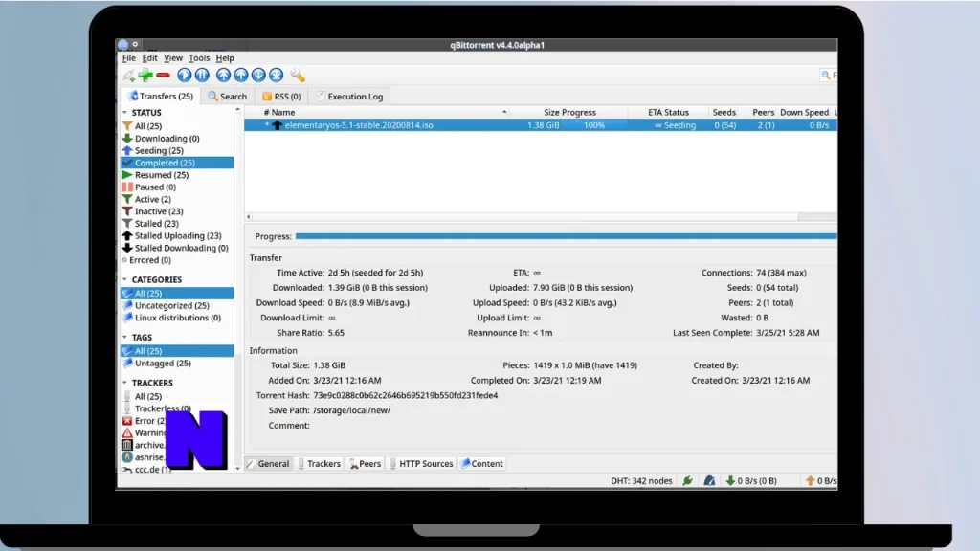Select the ccc.de (1) tracker filter
This screenshot has width=980, height=551.
[x=152, y=469]
